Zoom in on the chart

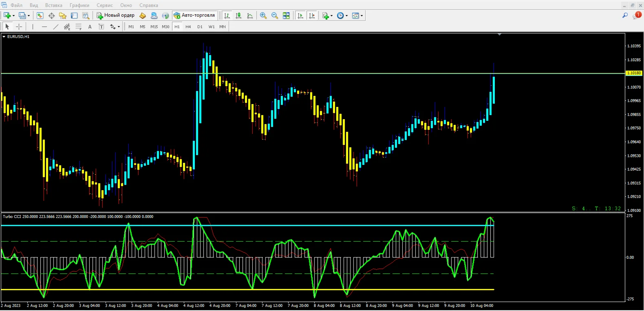click(263, 16)
